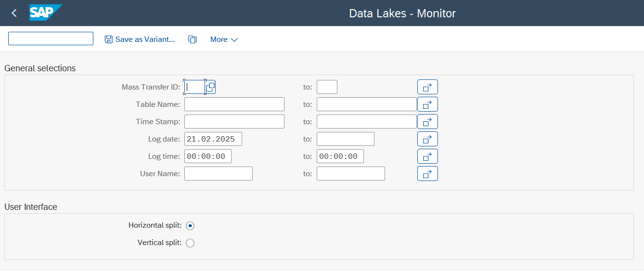Focus the command field in the toolbar
The image size is (644, 271).
point(51,39)
